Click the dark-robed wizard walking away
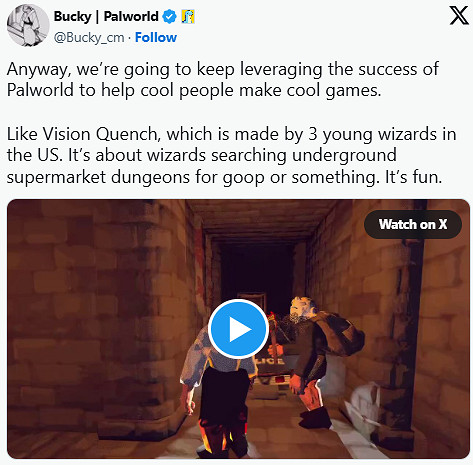Screen dimensions: 473x465 click(217, 393)
